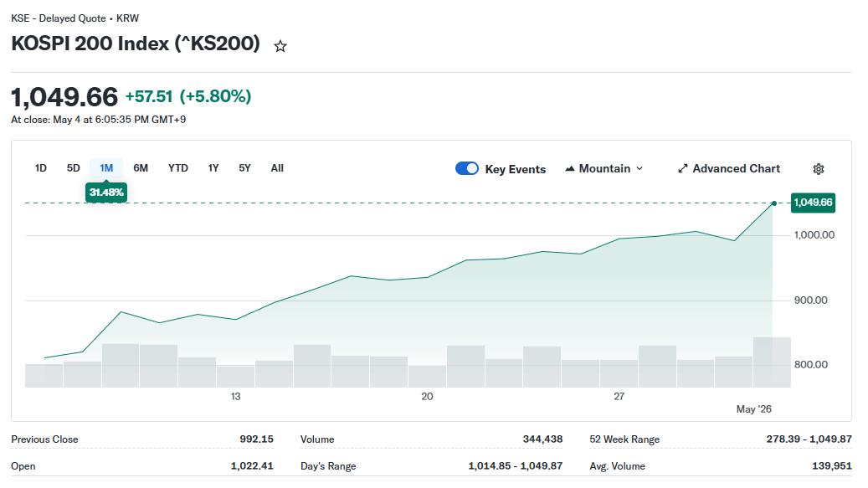868x488 pixels.
Task: Click the 1,049.66 price label on chart axis
Action: coord(813,203)
